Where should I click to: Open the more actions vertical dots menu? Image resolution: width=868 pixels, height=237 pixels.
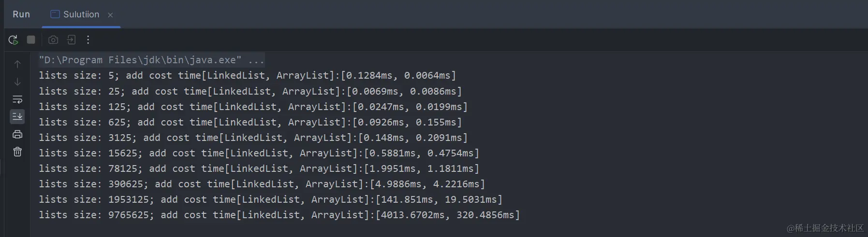click(88, 40)
